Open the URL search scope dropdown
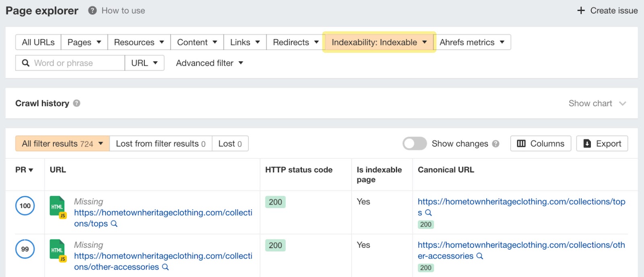This screenshot has height=277, width=644. (x=144, y=63)
